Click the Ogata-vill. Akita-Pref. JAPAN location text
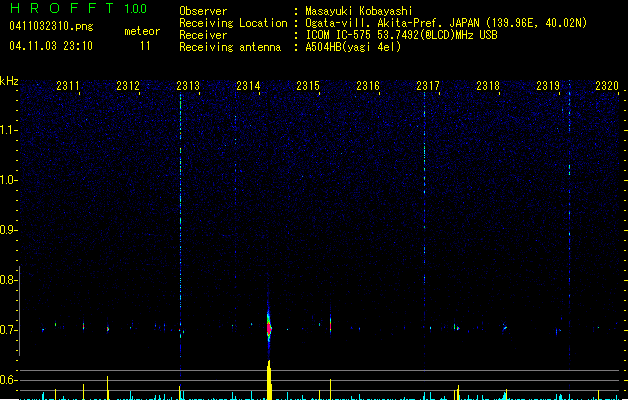The width and height of the screenshot is (629, 400). coord(446,23)
